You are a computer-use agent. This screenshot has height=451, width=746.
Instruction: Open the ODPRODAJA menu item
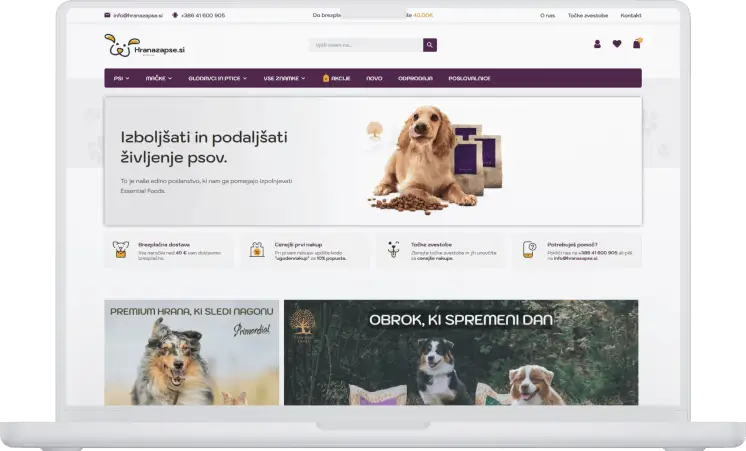click(415, 78)
